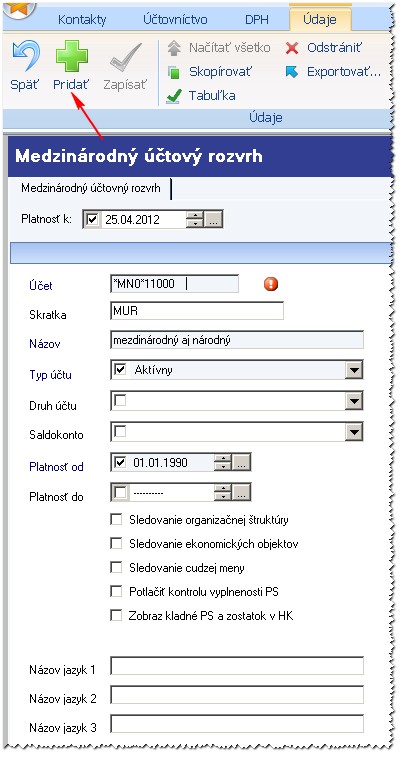Click the Tabuľka checkmark icon

(x=173, y=96)
